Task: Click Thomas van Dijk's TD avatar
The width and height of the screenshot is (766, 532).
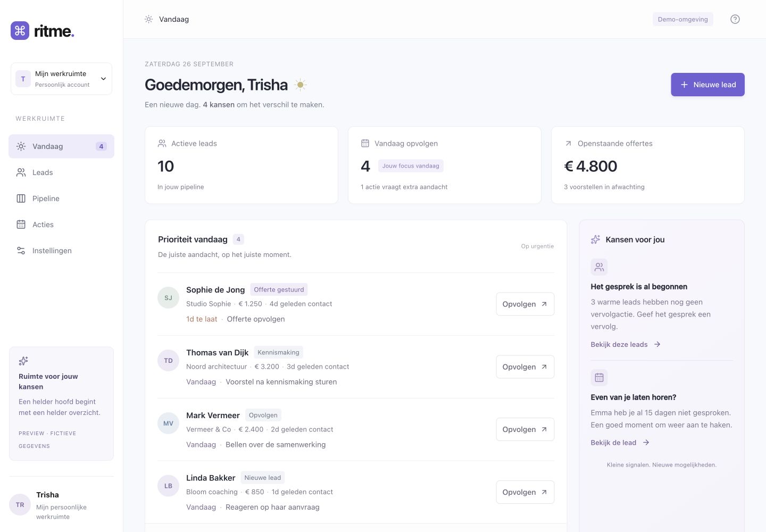Action: (168, 361)
